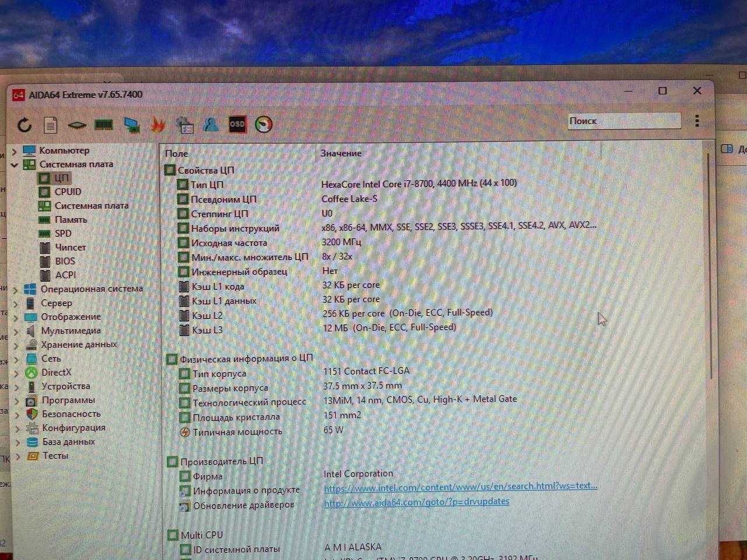Click the Intel Corporation value
Screen dimensions: 747x560
358,474
